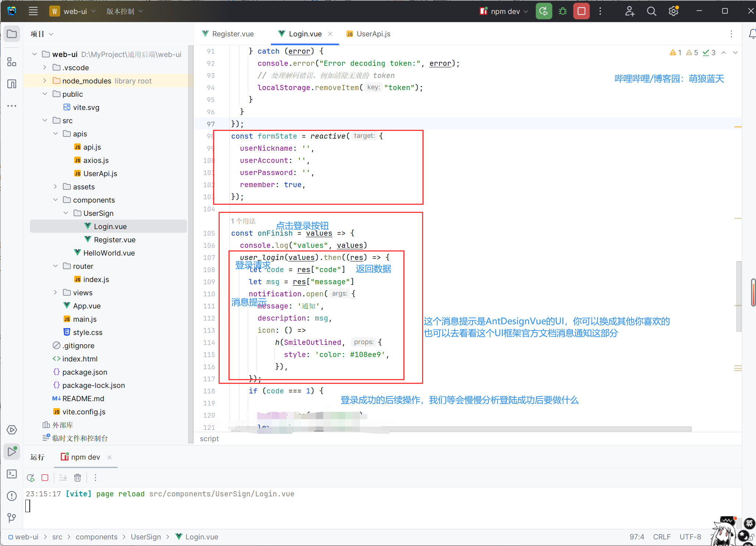Image resolution: width=756 pixels, height=546 pixels.
Task: Open more run actions menu
Action: (600, 11)
